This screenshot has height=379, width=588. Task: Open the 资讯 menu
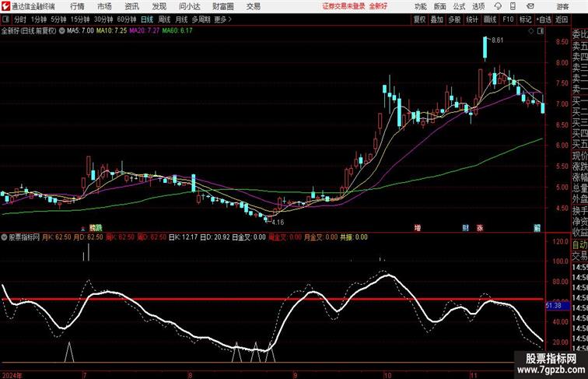(x=132, y=6)
